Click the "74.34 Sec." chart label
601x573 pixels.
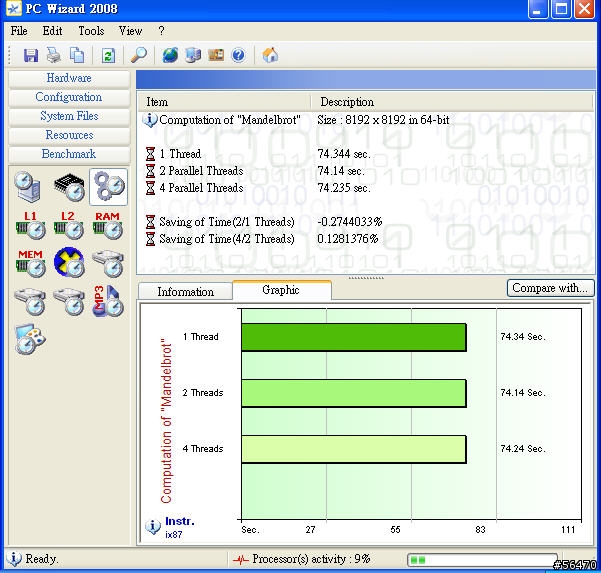pyautogui.click(x=522, y=337)
